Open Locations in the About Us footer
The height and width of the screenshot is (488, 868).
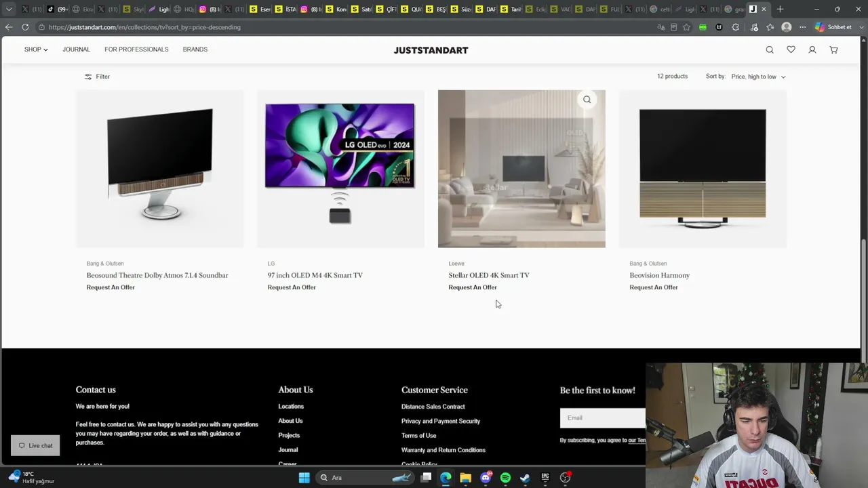[x=291, y=407]
